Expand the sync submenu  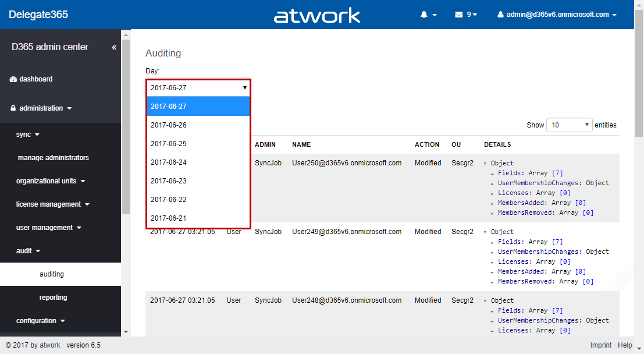[27, 134]
